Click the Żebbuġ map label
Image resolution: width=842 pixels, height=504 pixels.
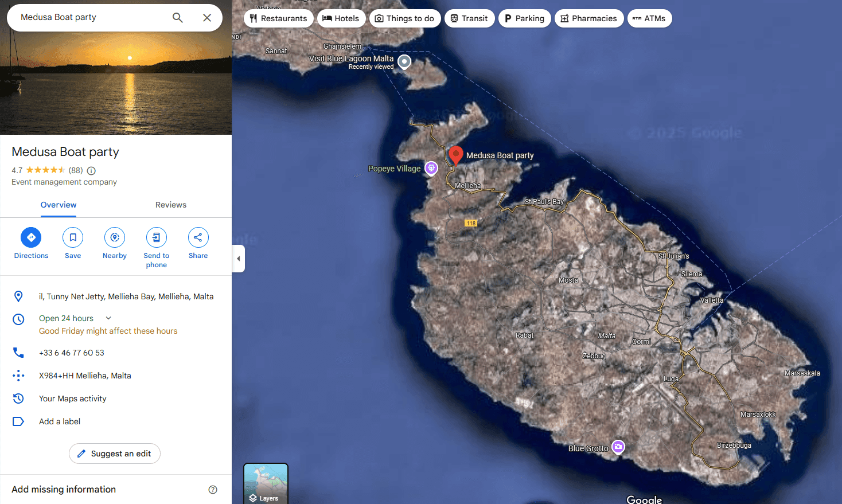(x=594, y=356)
